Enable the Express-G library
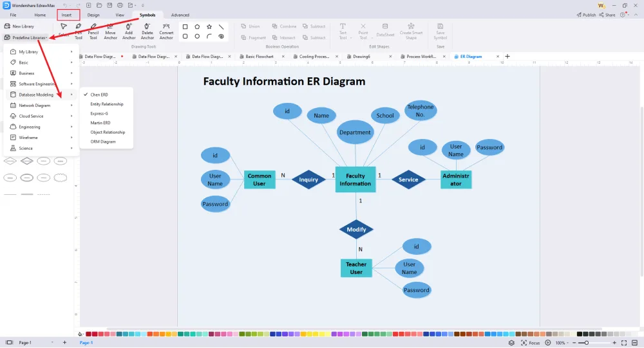This screenshot has height=348, width=644. [x=99, y=114]
